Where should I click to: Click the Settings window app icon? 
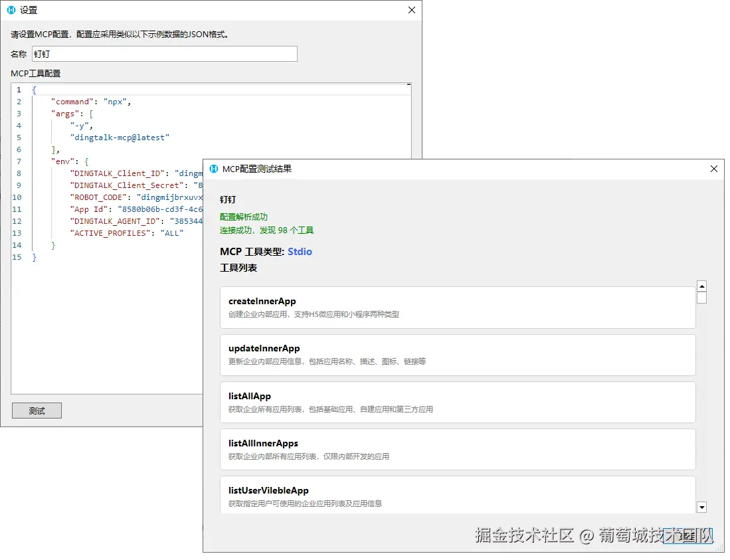coord(11,10)
